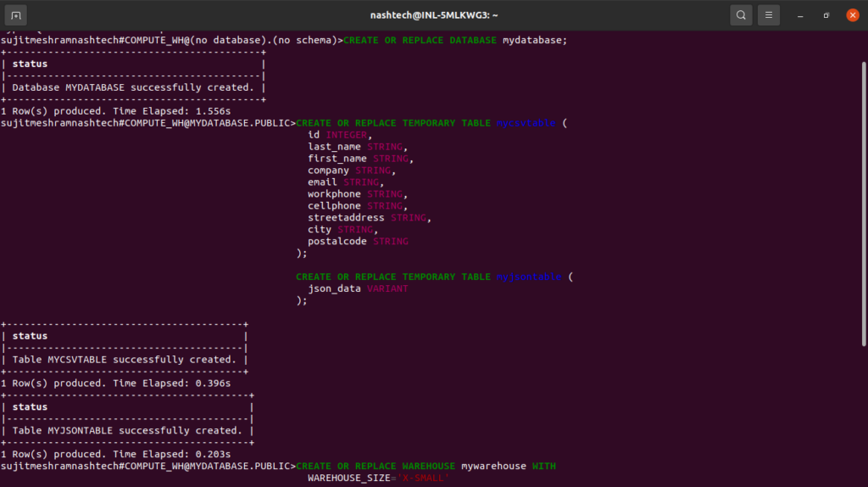Click the WAREHOUSE_SIZE='X-SMALL' parameter
Viewport: 868px width, 487px height.
tap(377, 479)
